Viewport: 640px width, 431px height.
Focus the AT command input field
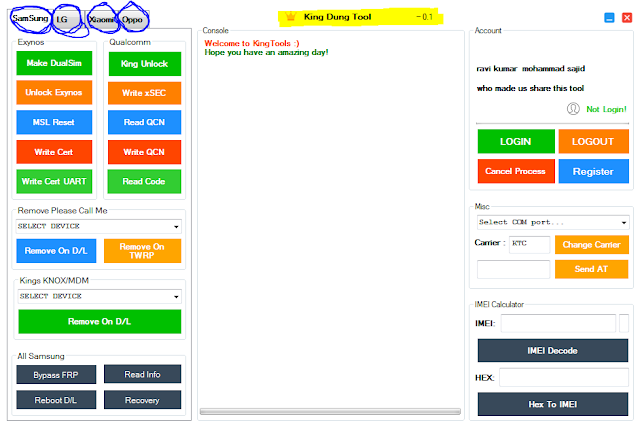coord(513,269)
